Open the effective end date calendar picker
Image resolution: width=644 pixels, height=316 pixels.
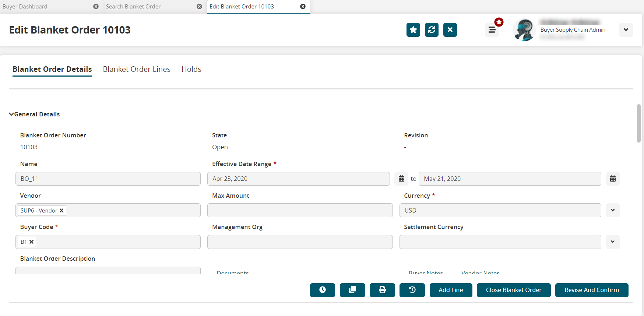coord(613,179)
